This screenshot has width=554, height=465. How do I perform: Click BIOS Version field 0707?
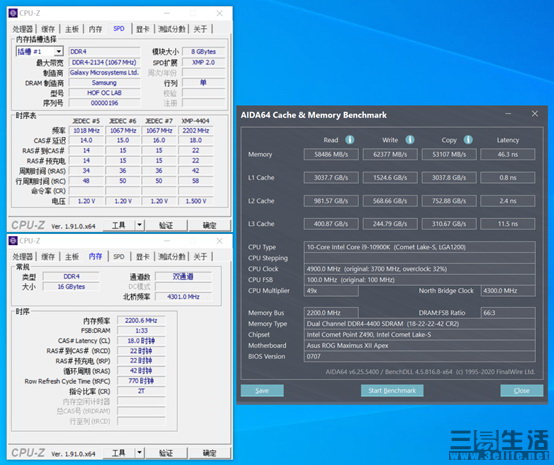(x=419, y=357)
